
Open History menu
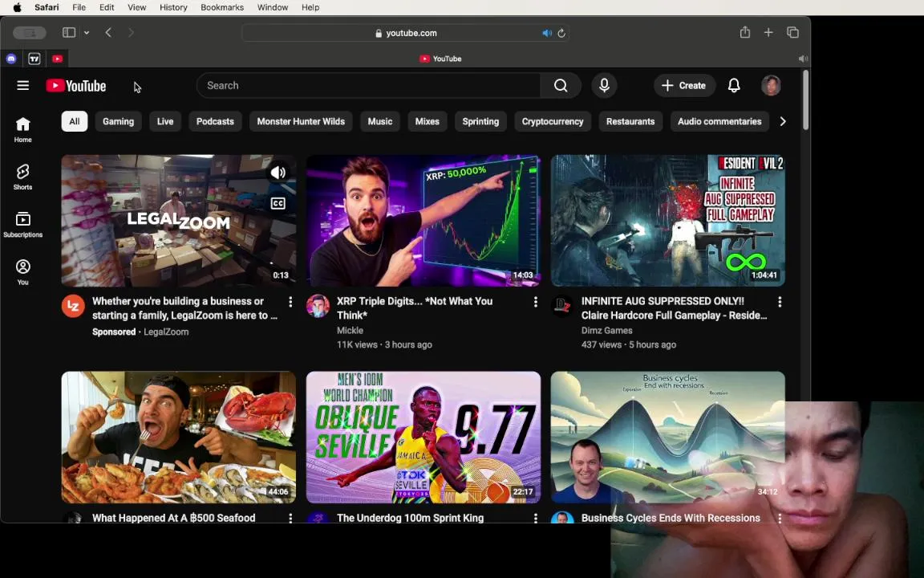click(173, 7)
